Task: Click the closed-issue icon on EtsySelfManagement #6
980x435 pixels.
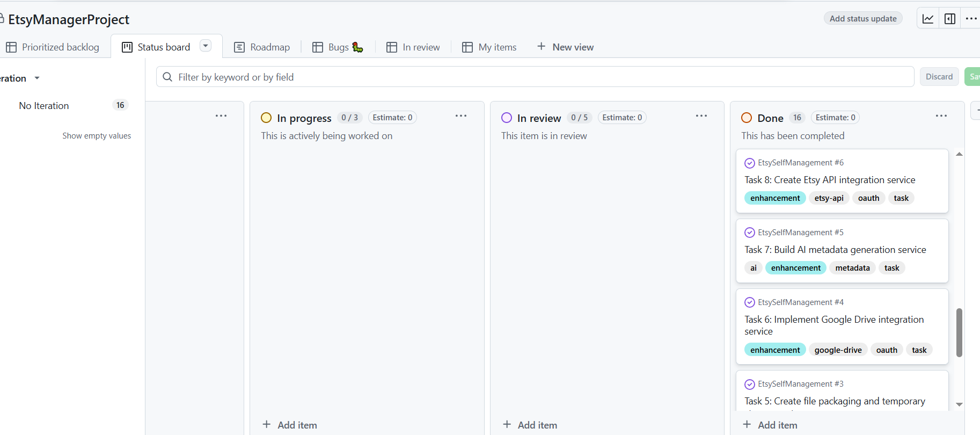Action: pos(750,163)
